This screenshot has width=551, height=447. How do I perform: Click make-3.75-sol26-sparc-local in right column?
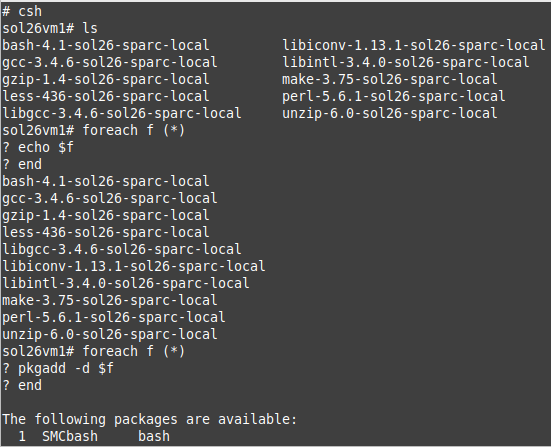pos(390,79)
